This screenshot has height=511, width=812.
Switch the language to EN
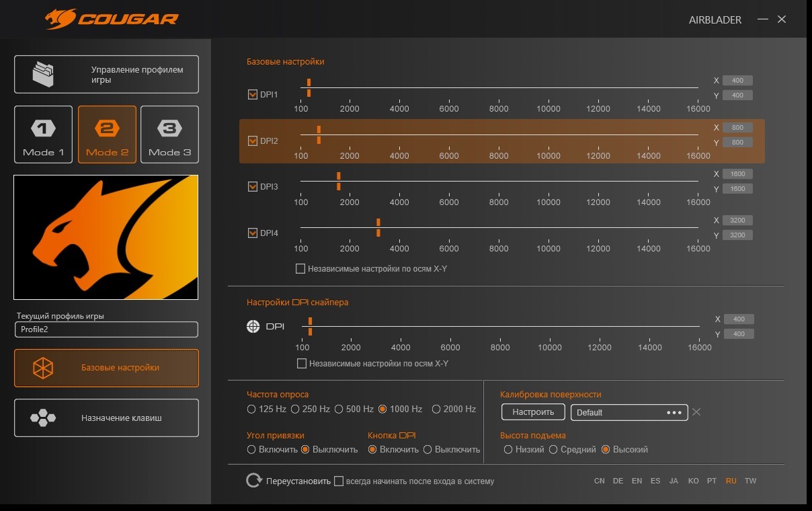pyautogui.click(x=637, y=481)
